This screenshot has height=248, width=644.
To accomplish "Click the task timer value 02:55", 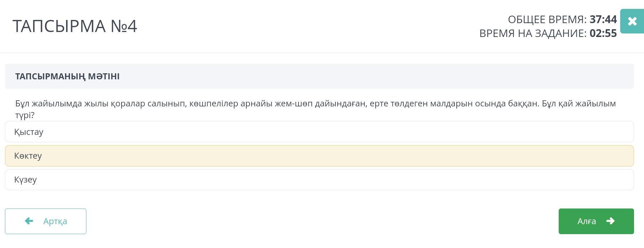I will coord(603,33).
